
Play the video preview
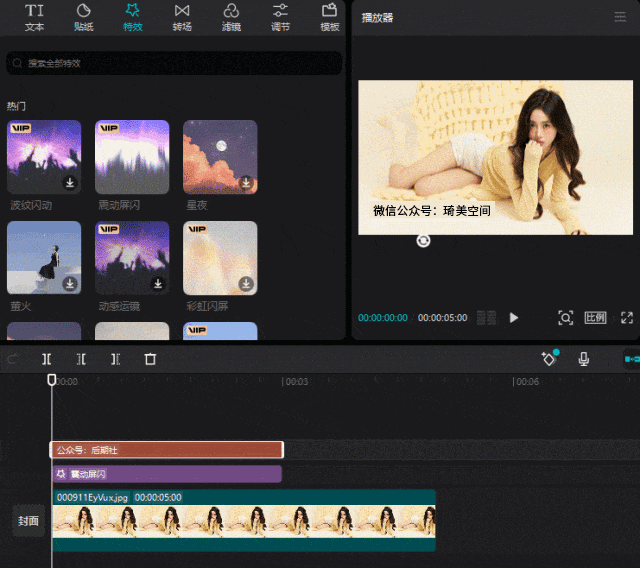coord(514,317)
